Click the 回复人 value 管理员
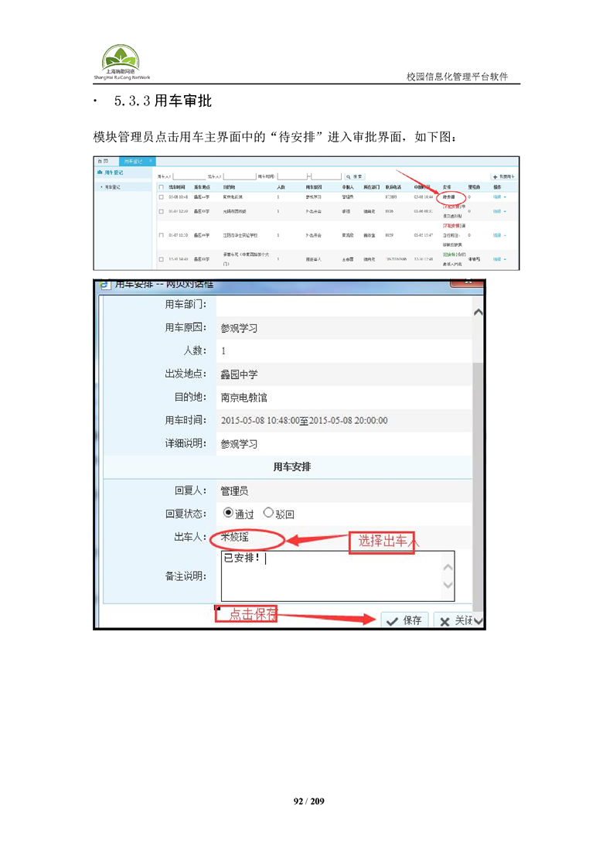 point(234,491)
